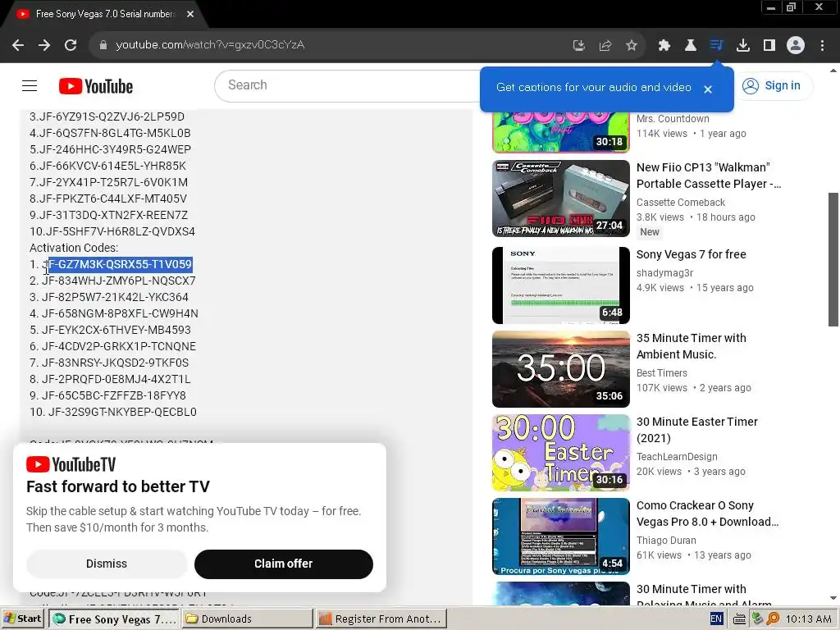This screenshot has width=840, height=630.
Task: Open New Fiio CP13 Walkman video thumbnail
Action: 561,199
